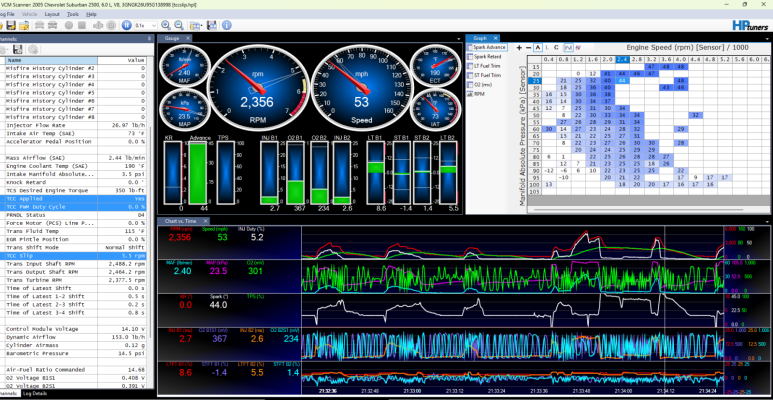Viewport: 773px width, 400px height.
Task: Pause log playback with the blue button
Action: tap(127, 25)
